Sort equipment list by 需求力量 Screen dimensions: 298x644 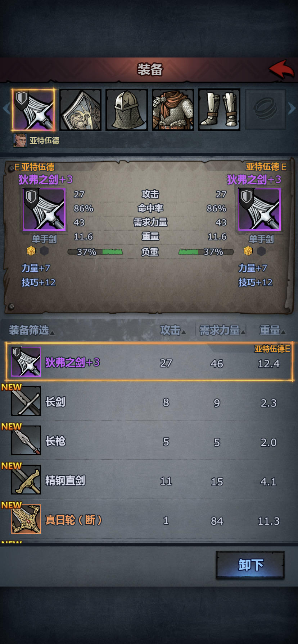pos(222,330)
